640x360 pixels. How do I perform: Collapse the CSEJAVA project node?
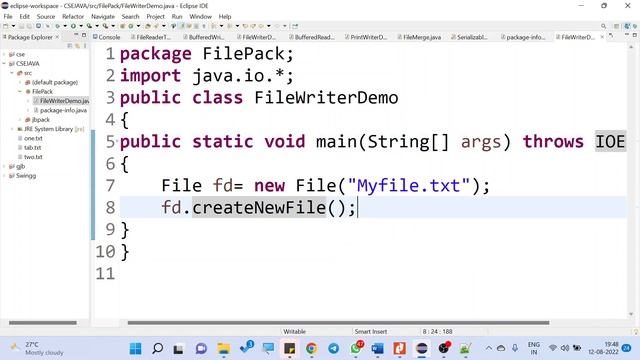pos(4,63)
